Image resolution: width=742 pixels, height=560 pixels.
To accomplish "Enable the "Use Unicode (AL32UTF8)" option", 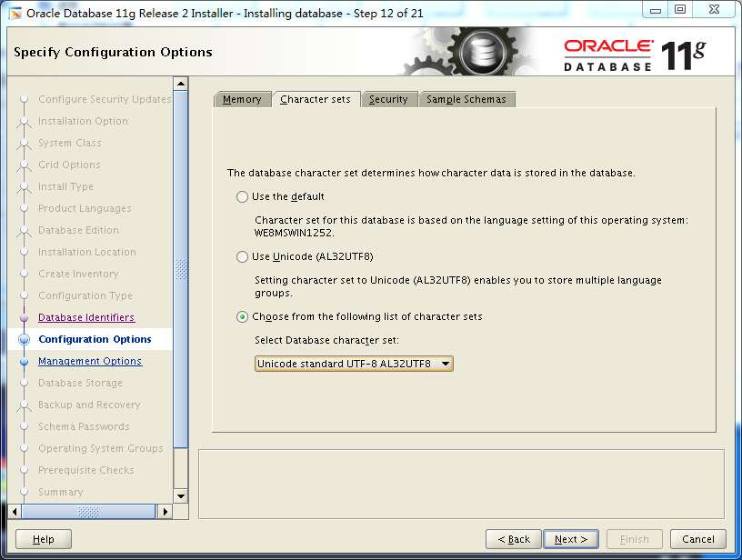I will (242, 255).
